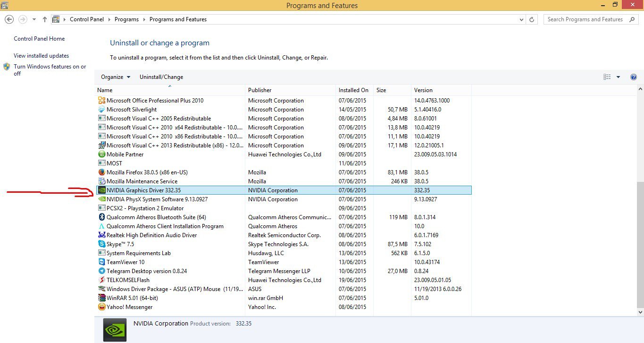Viewport: 644px width, 343px height.
Task: Select the System Requirements Lab entry
Action: (x=284, y=253)
